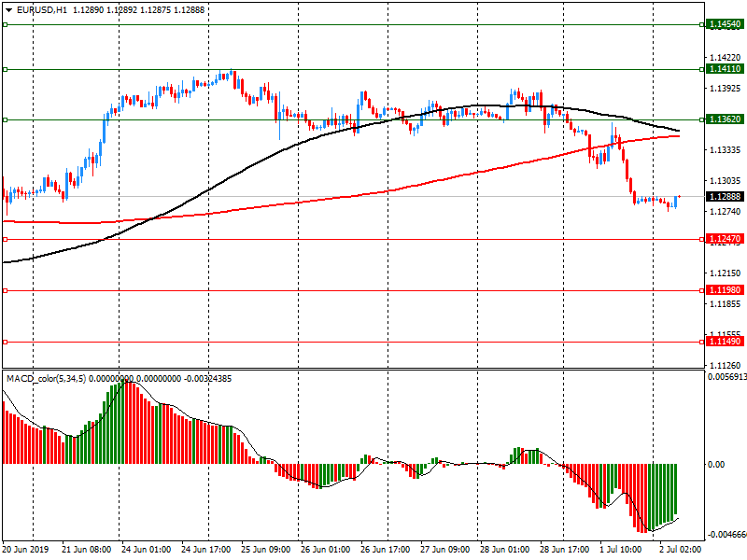Select the 1.14540 green level price tag
This screenshot has height=560, width=747.
[x=726, y=24]
